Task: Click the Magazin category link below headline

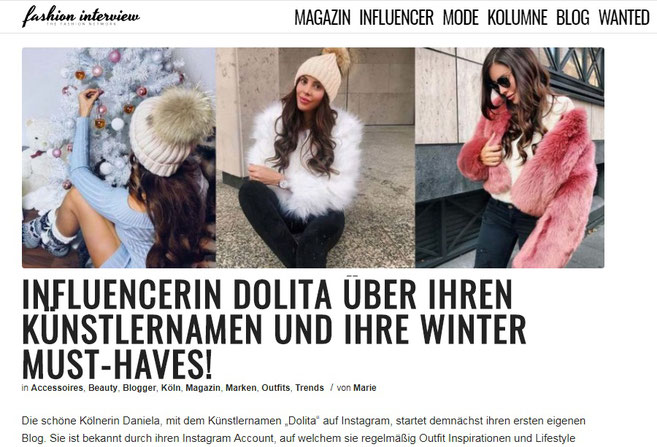Action: point(203,388)
